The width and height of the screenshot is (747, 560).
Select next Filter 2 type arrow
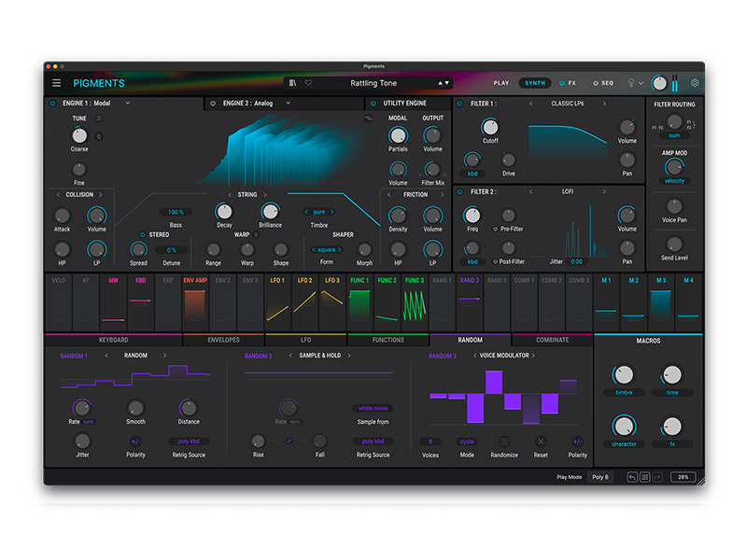tap(604, 191)
